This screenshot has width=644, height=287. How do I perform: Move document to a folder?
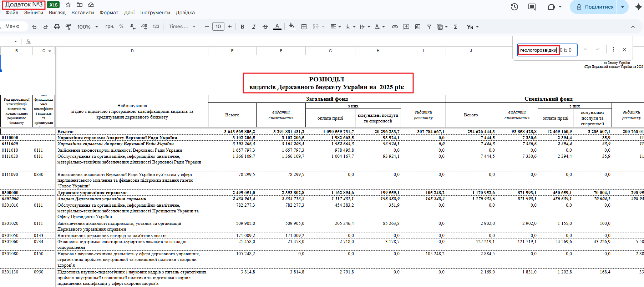coord(80,5)
